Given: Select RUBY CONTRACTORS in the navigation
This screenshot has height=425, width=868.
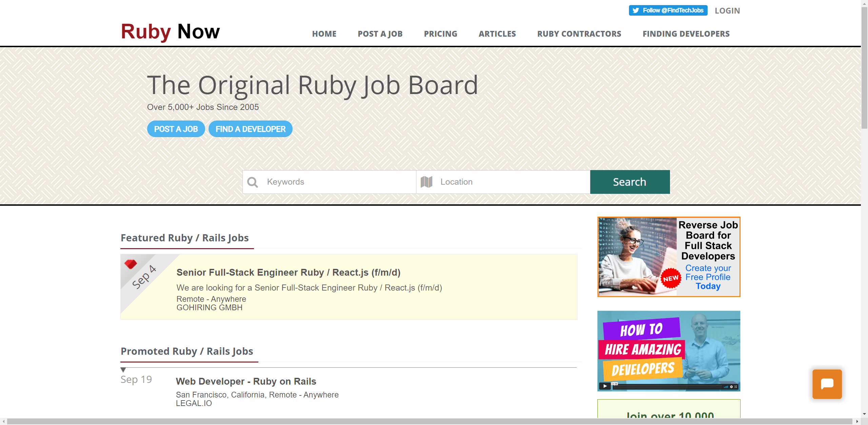Looking at the screenshot, I should pos(579,34).
